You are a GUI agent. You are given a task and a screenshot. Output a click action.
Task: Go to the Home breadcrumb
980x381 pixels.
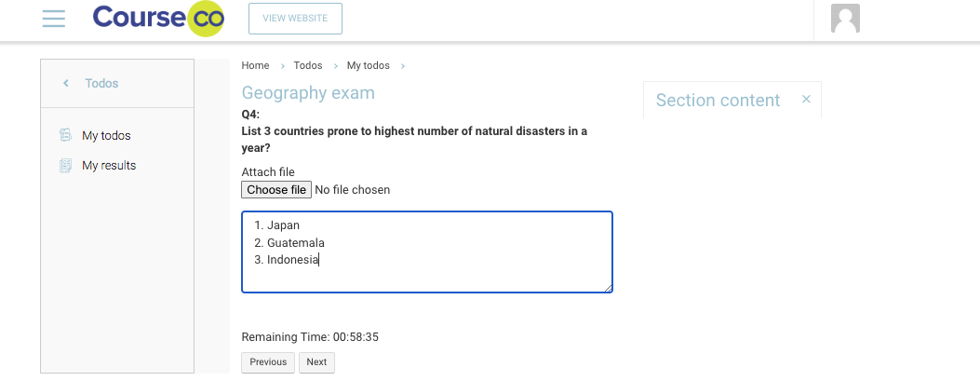pos(255,65)
